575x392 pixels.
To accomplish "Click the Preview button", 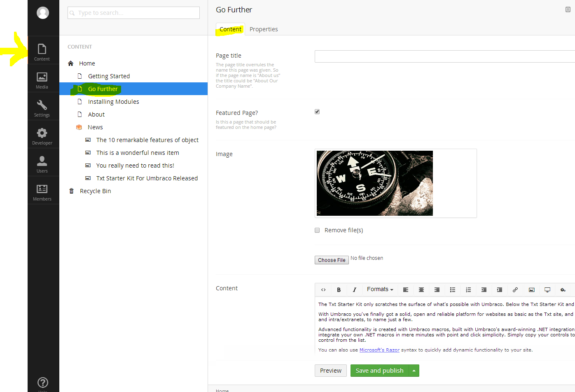I will click(331, 371).
